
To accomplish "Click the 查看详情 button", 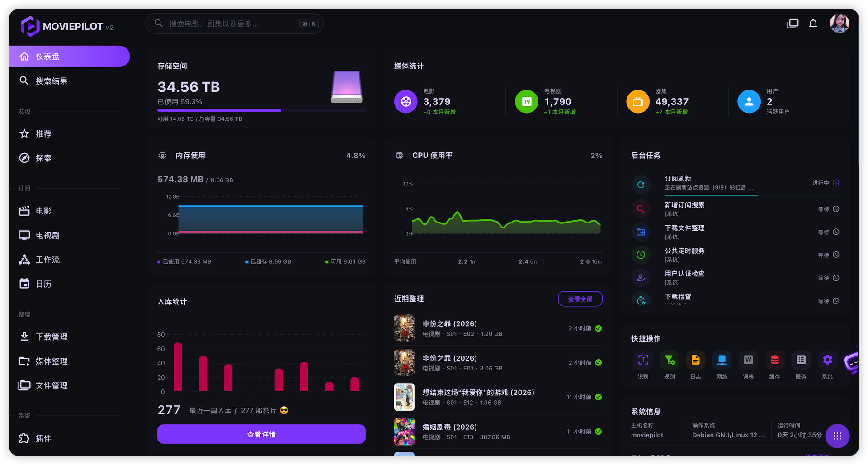I will coord(261,434).
